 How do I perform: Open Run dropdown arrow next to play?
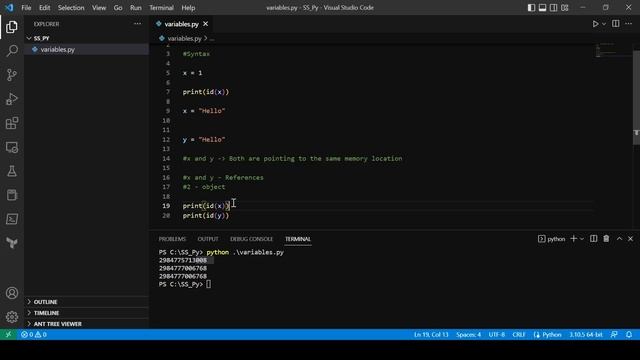[x=604, y=24]
